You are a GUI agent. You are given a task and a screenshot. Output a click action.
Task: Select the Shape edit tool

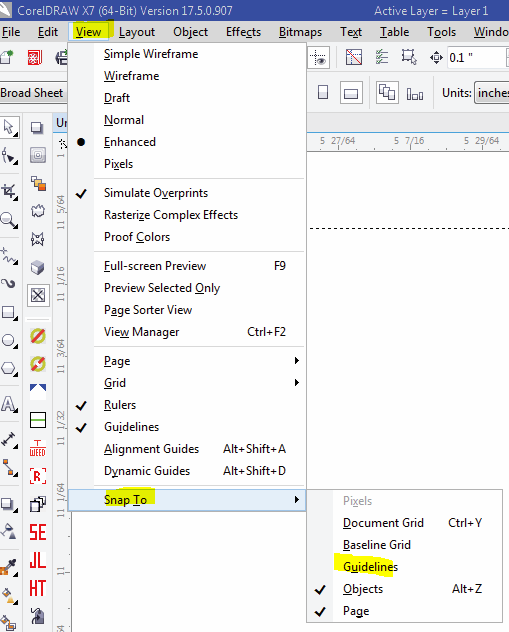pyautogui.click(x=8, y=156)
